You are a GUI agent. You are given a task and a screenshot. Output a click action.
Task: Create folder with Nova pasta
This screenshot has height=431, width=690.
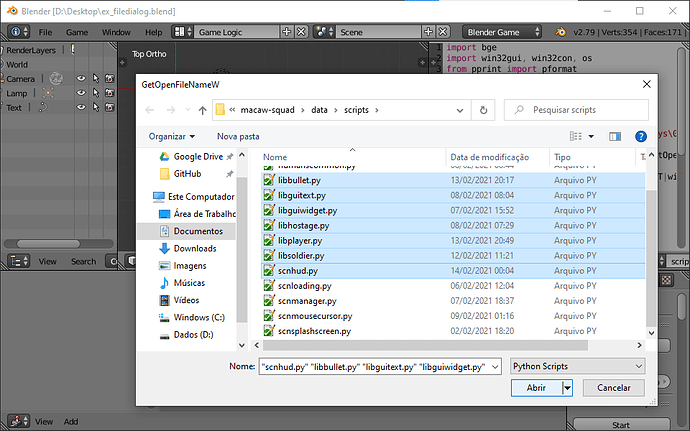pyautogui.click(x=238, y=136)
